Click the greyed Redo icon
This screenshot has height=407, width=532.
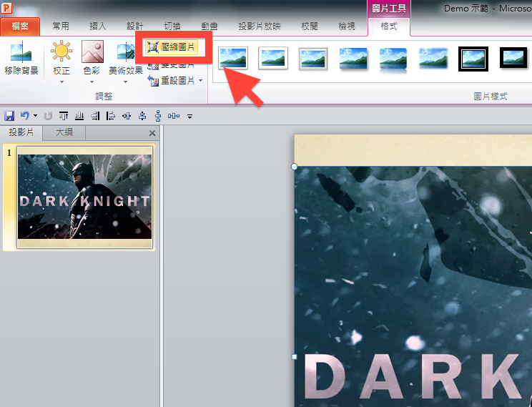coord(48,116)
